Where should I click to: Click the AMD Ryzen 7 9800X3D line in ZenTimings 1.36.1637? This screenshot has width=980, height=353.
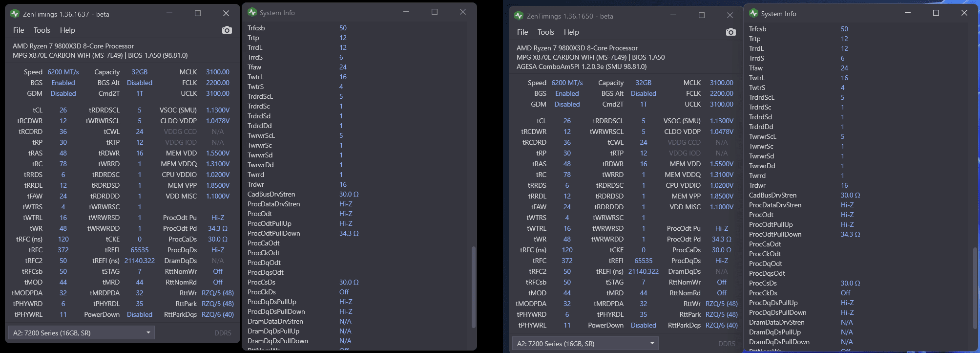click(x=73, y=46)
